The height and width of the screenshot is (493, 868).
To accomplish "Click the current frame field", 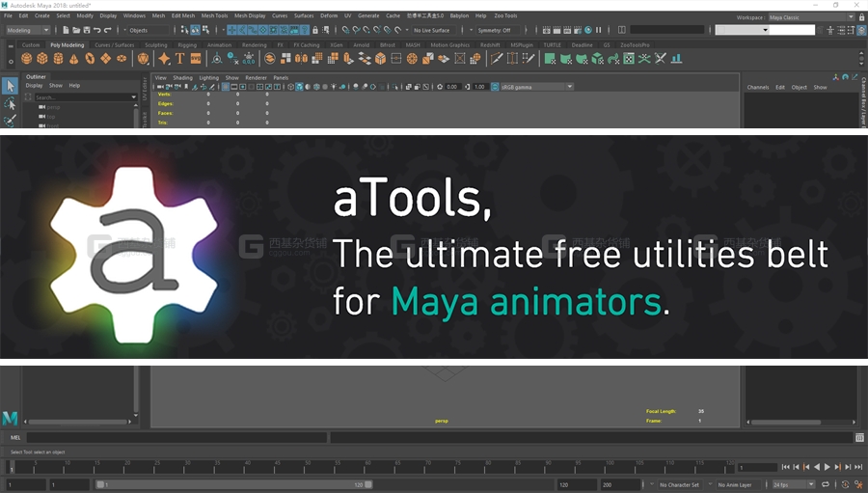I will (x=758, y=467).
